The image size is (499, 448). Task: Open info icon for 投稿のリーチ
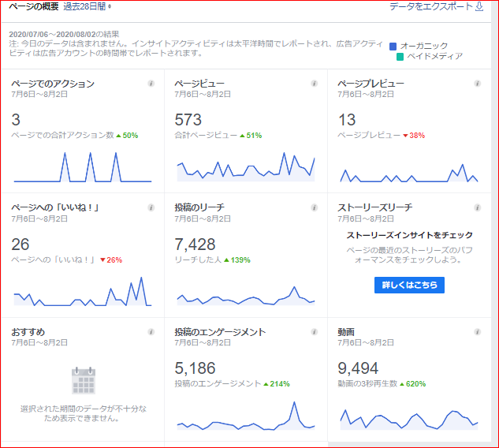coord(314,207)
